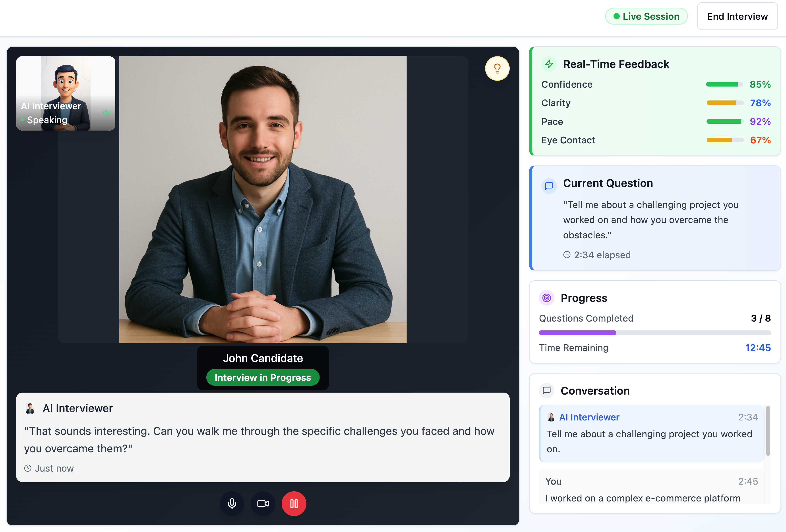
Task: Click the Progress heading
Action: [x=584, y=298]
